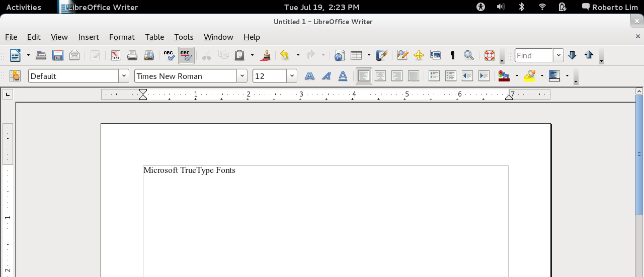Expand the font size 12 dropdown

point(292,76)
